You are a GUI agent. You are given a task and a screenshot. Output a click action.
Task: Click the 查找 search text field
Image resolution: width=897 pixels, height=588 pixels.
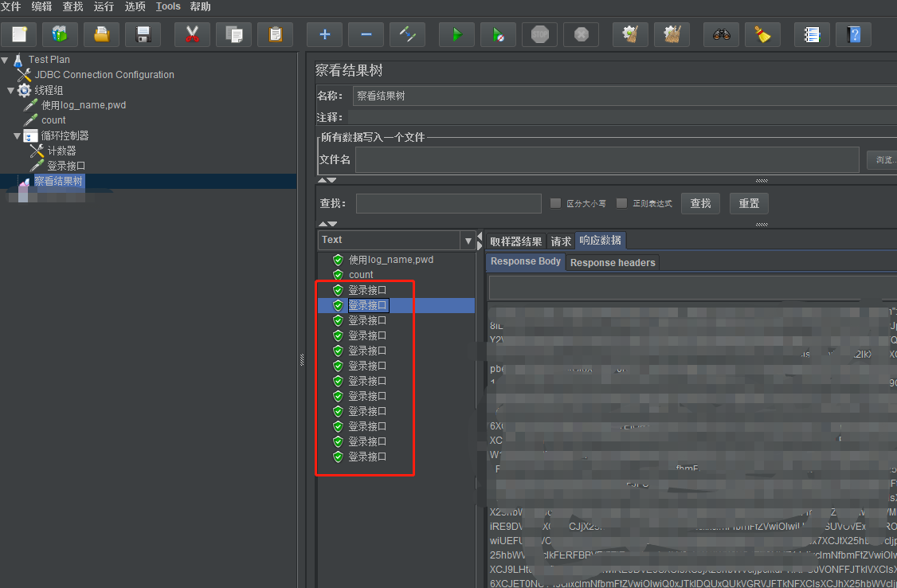[x=448, y=203]
